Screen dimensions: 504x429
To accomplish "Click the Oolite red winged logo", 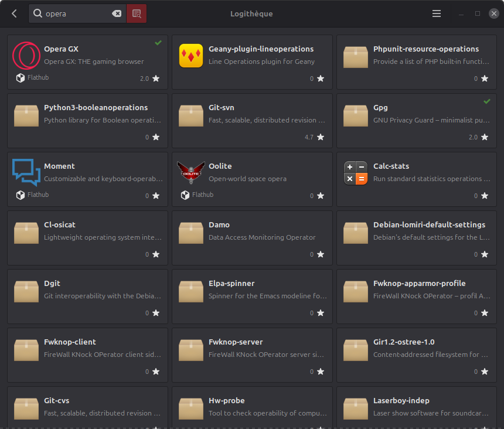I will point(191,172).
